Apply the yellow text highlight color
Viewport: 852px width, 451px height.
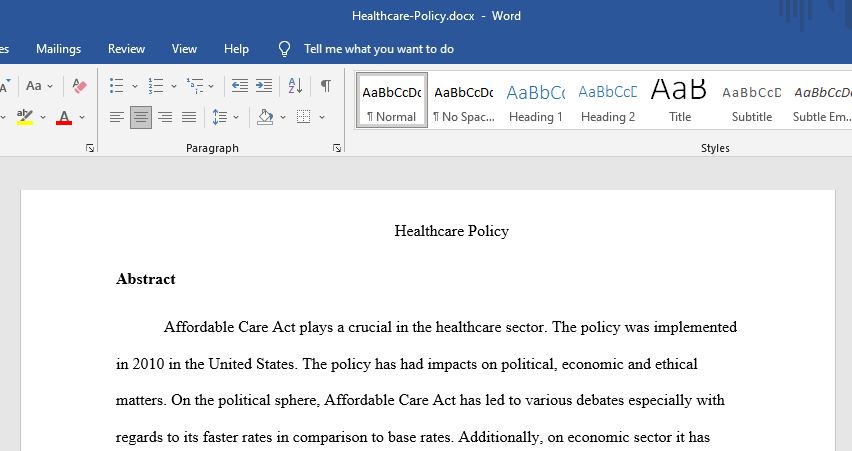click(25, 117)
